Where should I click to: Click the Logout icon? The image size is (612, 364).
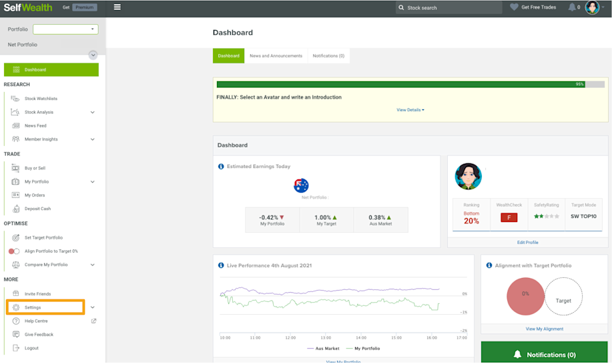click(x=16, y=348)
